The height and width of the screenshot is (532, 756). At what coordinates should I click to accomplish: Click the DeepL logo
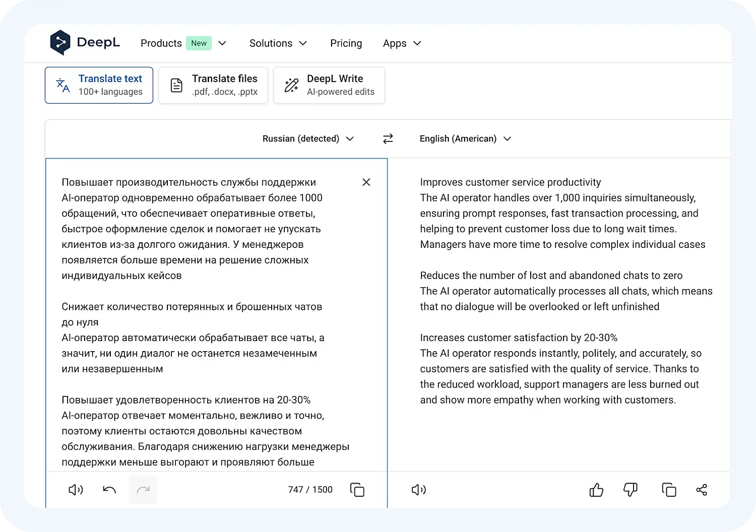click(x=85, y=42)
